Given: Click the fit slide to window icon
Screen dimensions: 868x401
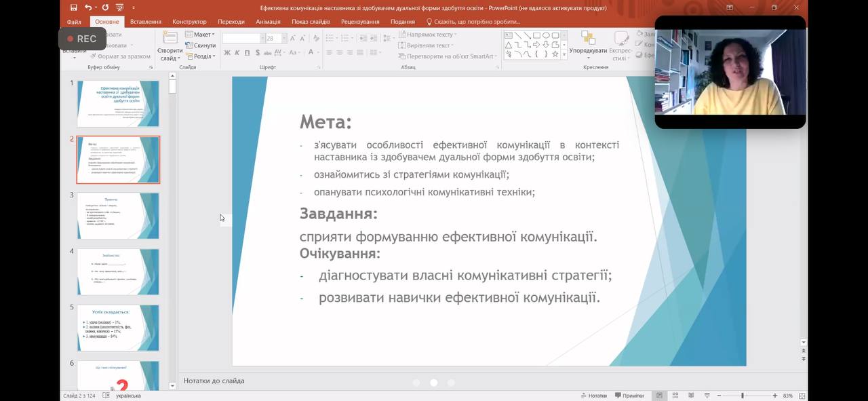Looking at the screenshot, I should pyautogui.click(x=802, y=396).
